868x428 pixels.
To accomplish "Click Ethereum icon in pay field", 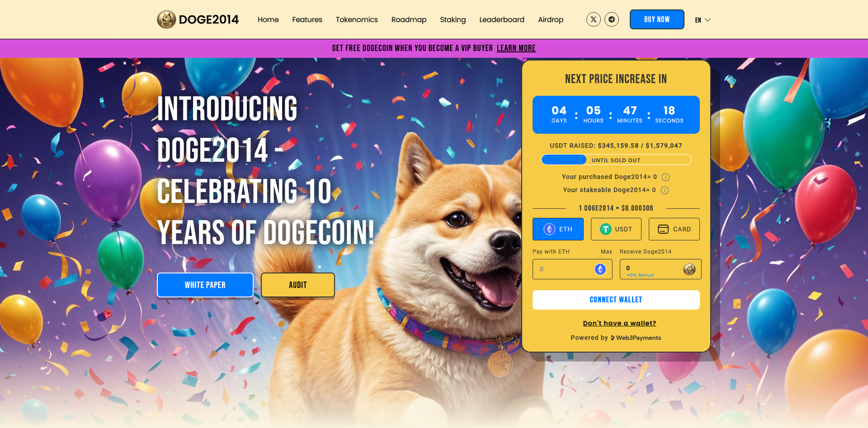I will click(600, 269).
